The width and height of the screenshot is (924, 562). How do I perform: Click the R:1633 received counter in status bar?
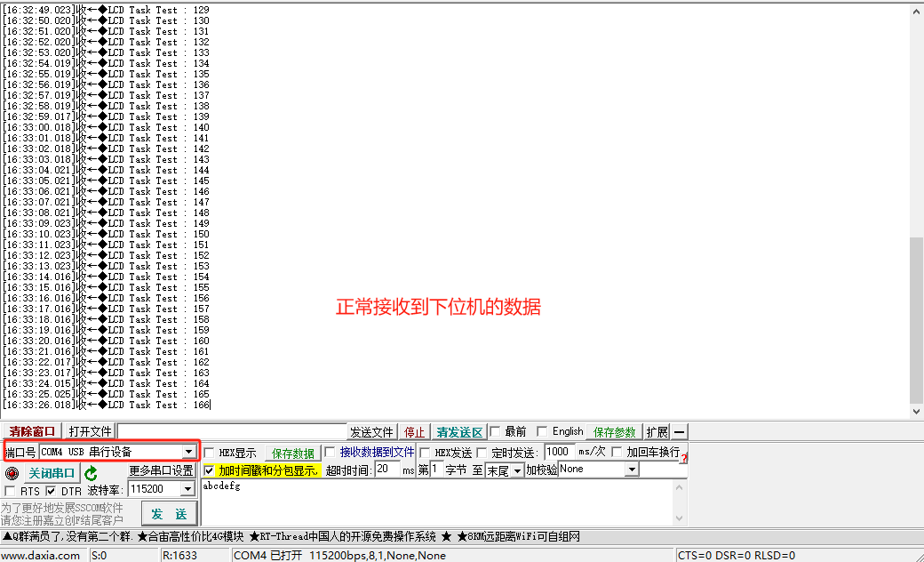click(x=179, y=556)
